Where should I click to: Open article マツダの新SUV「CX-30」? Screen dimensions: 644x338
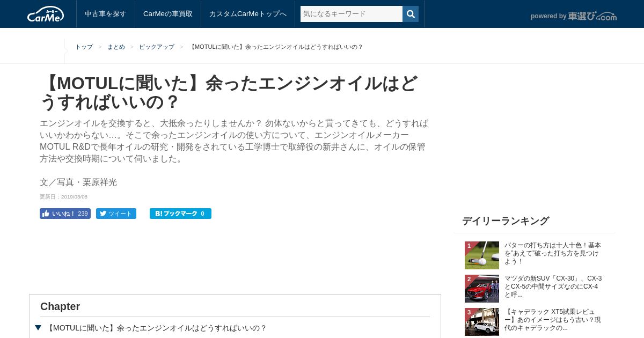(x=553, y=286)
